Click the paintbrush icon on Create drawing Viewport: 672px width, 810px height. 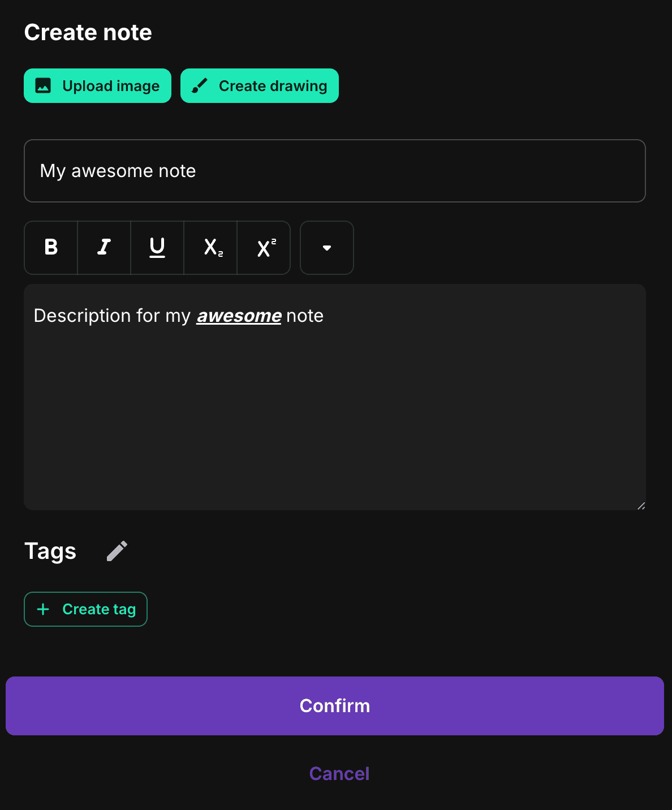click(200, 85)
